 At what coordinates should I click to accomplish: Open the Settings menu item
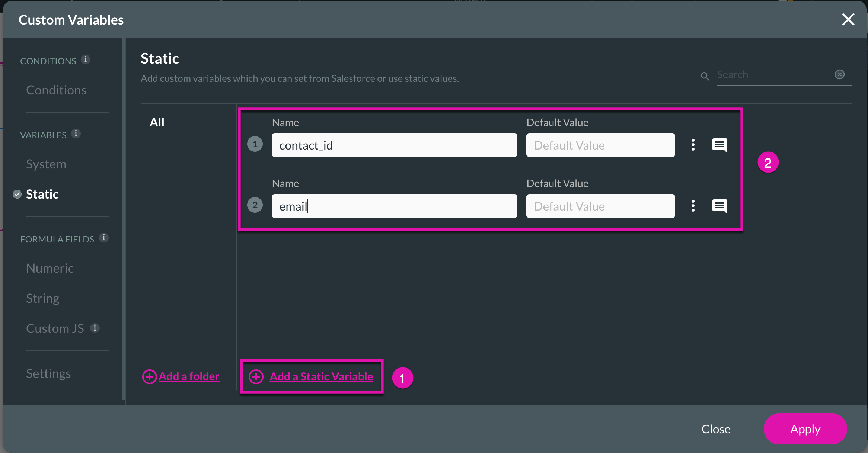point(49,373)
